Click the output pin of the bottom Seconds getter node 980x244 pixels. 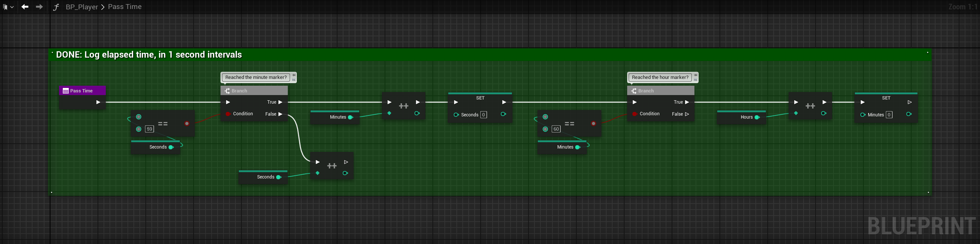coord(279,177)
